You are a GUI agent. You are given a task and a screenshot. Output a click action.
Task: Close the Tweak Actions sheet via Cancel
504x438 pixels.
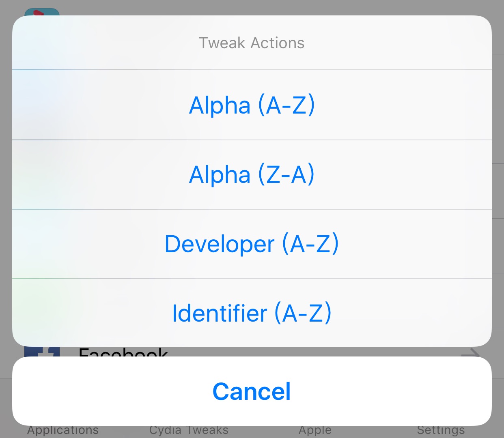(252, 391)
